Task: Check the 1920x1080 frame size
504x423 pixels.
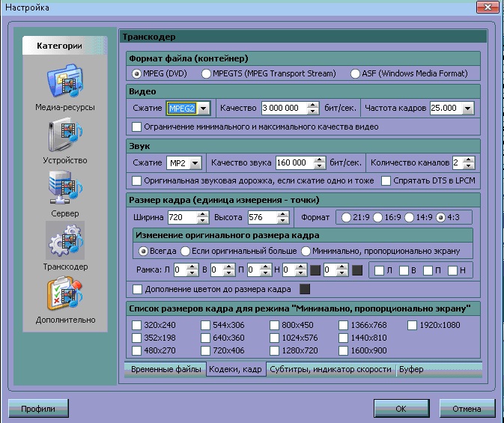Action: [x=412, y=325]
